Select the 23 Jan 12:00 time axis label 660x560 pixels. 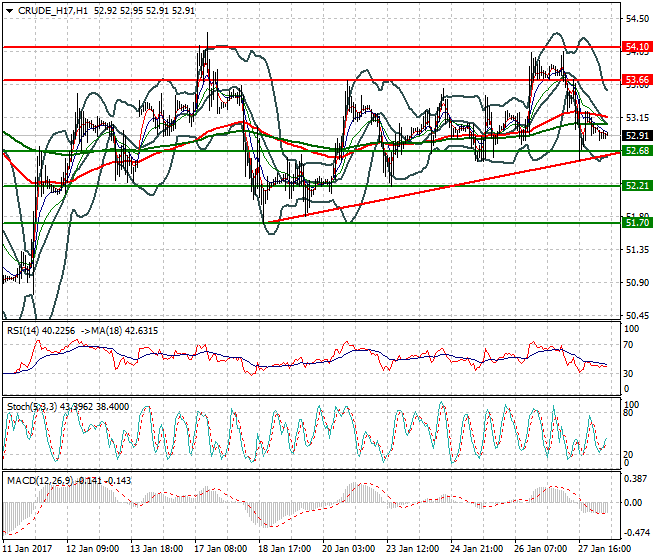click(x=412, y=549)
